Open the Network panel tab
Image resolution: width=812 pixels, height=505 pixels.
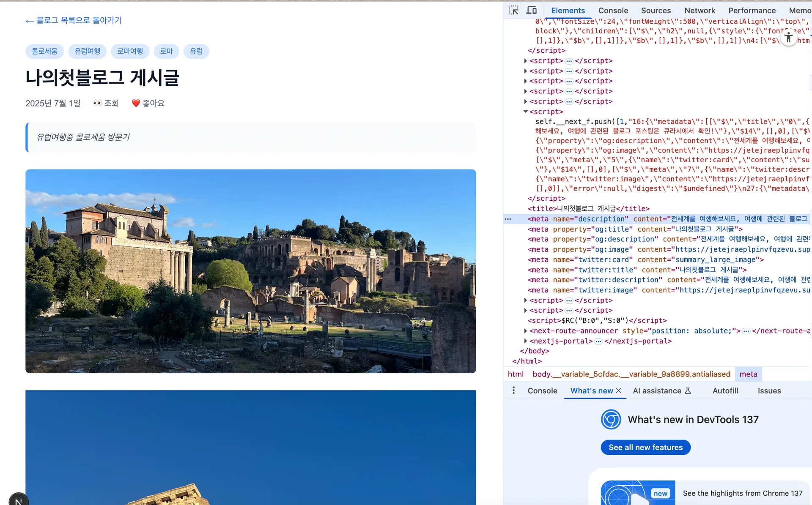pos(700,11)
